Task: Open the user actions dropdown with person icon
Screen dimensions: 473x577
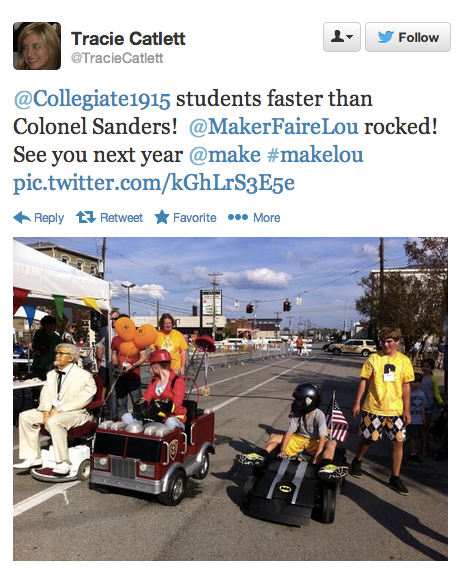Action: [x=342, y=37]
